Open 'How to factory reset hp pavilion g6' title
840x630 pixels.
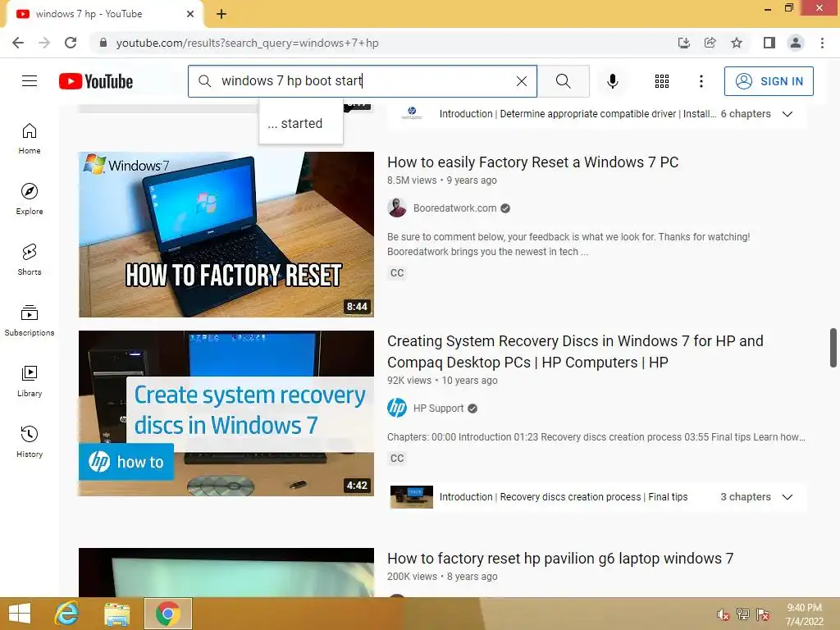[x=560, y=558]
